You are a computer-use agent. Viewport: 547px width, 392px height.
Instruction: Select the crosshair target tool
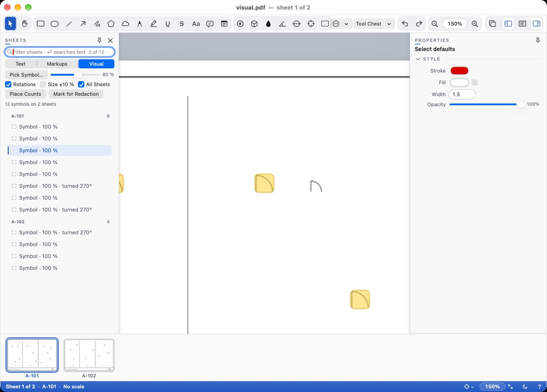point(311,24)
